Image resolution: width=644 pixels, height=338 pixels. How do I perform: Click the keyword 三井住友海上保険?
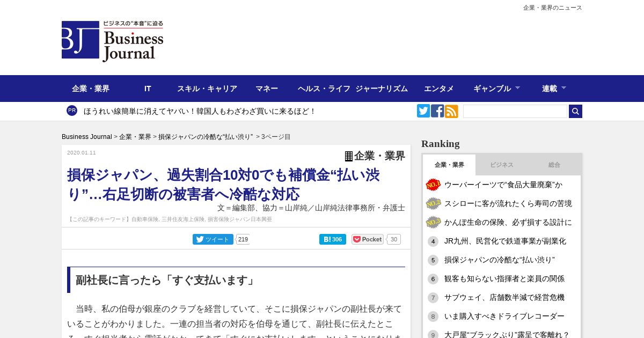pos(183,219)
